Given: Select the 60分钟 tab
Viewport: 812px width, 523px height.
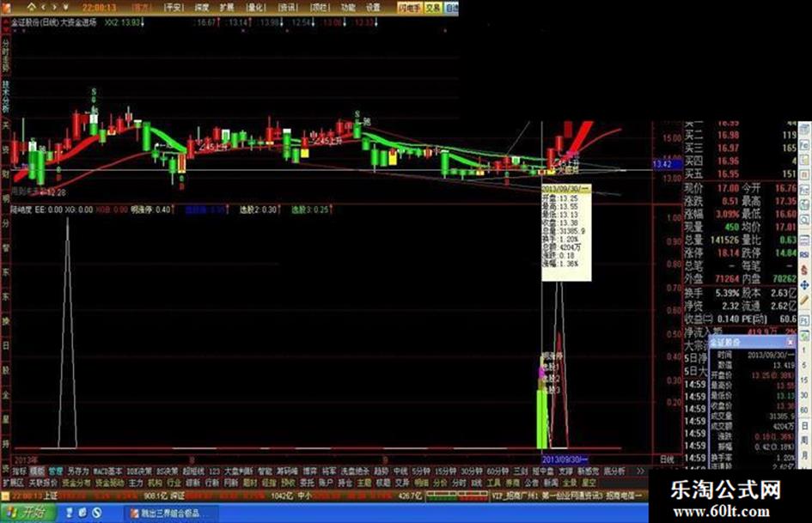Looking at the screenshot, I should tap(498, 471).
